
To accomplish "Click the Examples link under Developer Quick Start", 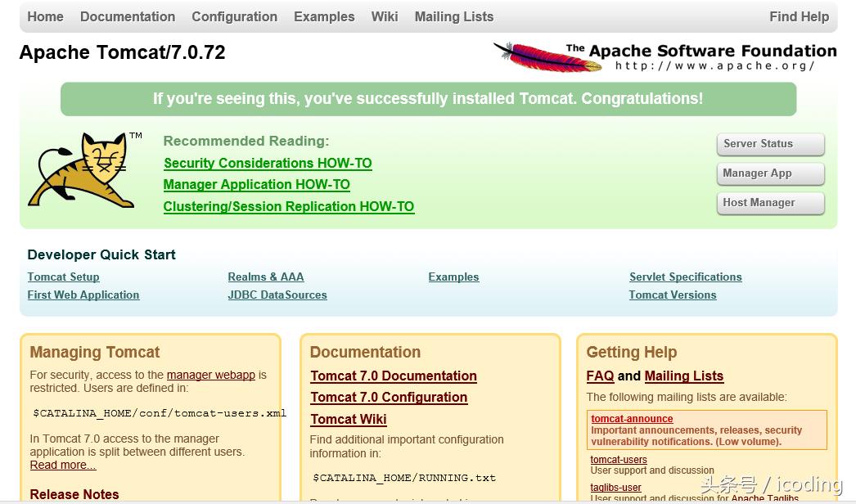I will click(453, 277).
